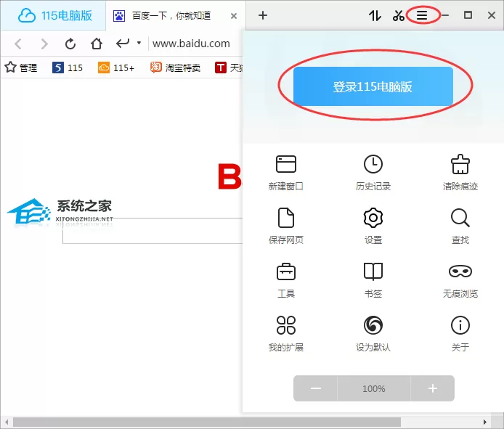
Task: Open History (历史记录) from the menu
Action: point(373,173)
